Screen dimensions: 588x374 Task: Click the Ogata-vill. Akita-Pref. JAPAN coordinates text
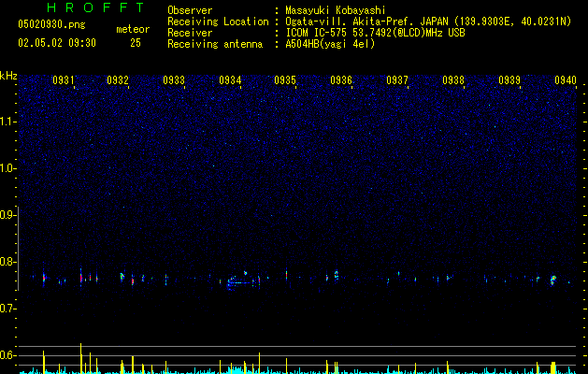pos(428,22)
